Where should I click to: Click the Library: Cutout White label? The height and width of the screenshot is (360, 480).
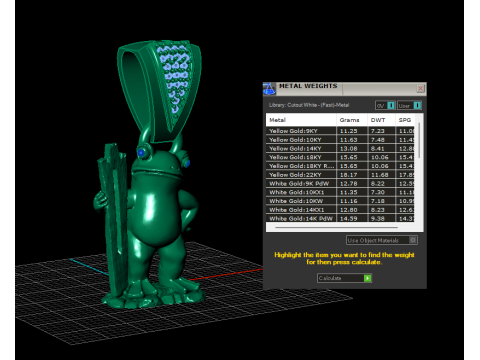coord(309,105)
